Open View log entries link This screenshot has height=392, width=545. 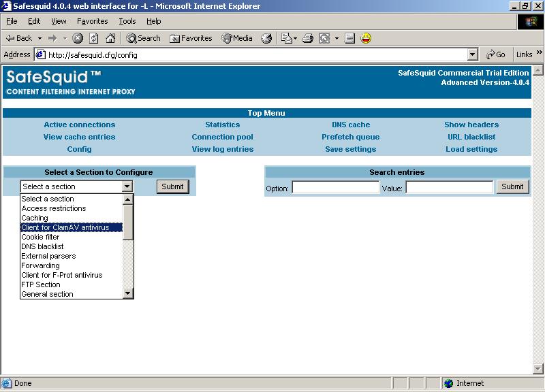click(223, 149)
